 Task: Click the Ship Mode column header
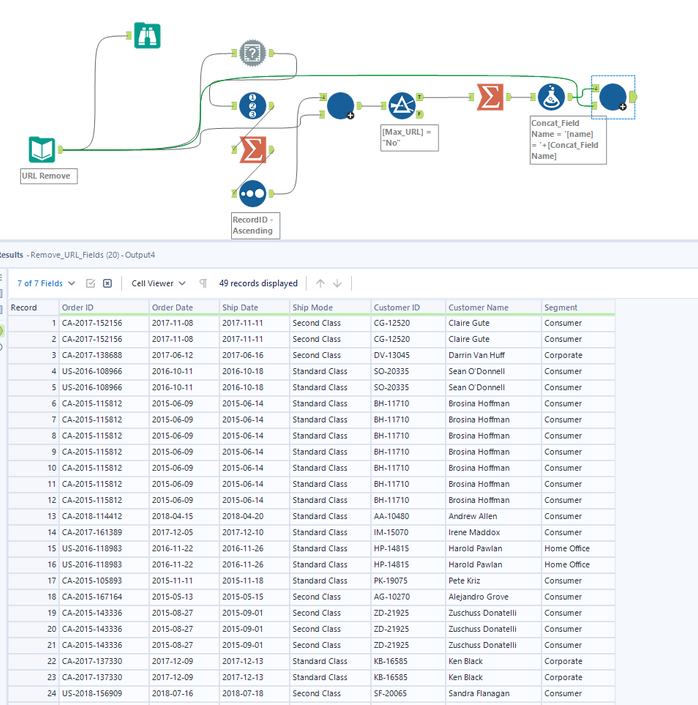click(x=330, y=308)
